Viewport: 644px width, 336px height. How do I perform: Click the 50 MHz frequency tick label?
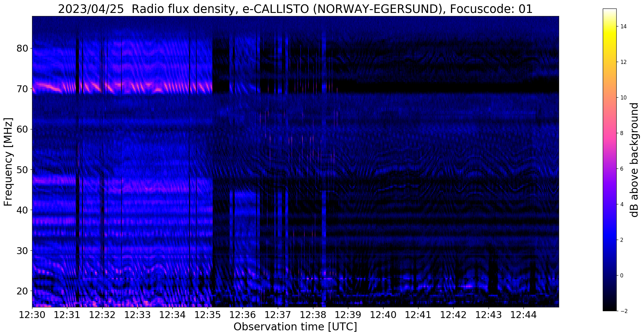(x=22, y=170)
